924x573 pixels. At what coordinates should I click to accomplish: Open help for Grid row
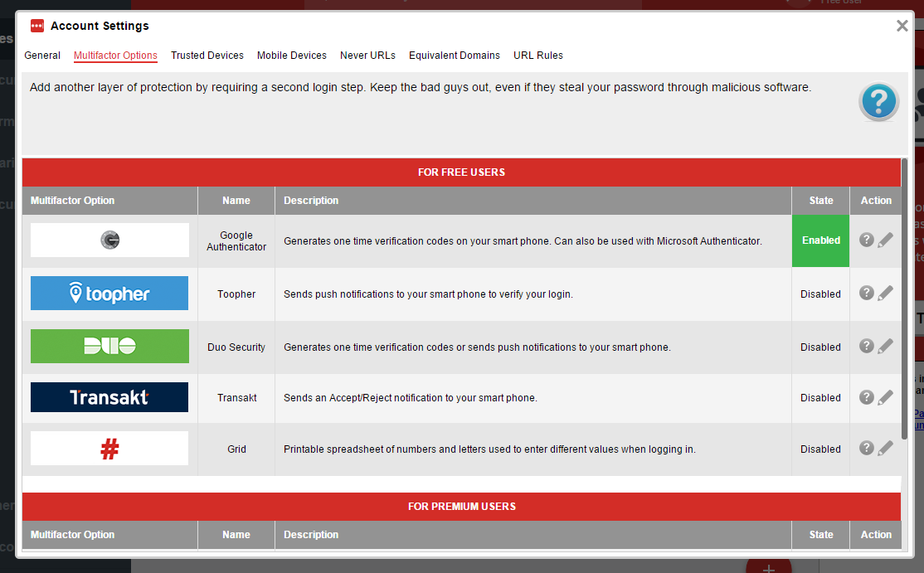pyautogui.click(x=866, y=448)
